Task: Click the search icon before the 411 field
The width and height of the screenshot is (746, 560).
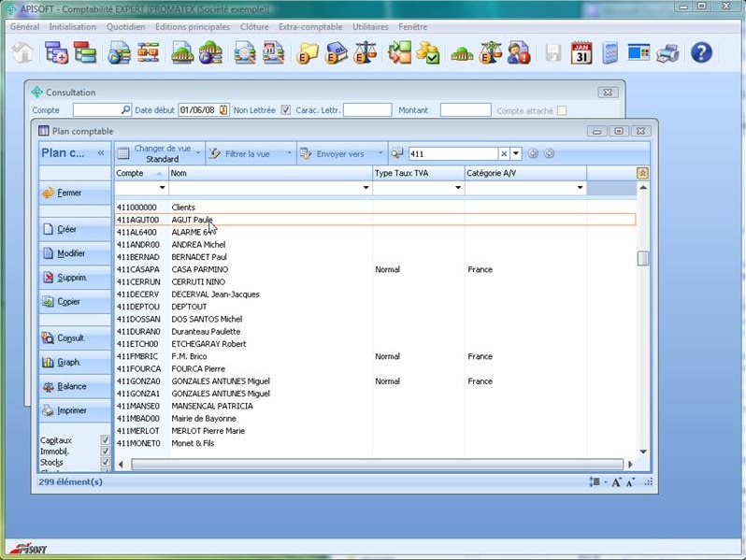Action: click(397, 153)
